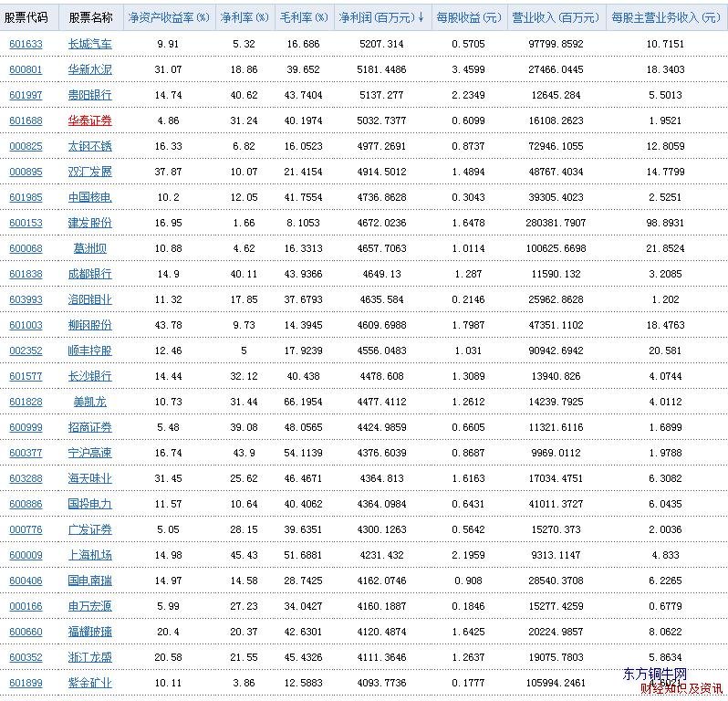Open stock code 603993 link
The image size is (728, 701).
click(26, 299)
